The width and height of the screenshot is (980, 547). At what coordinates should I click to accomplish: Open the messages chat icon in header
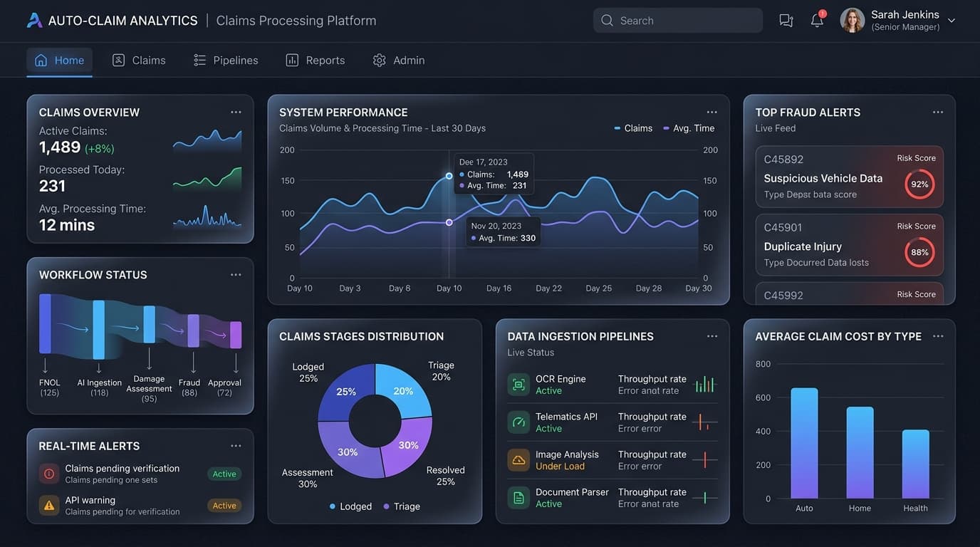pos(786,21)
